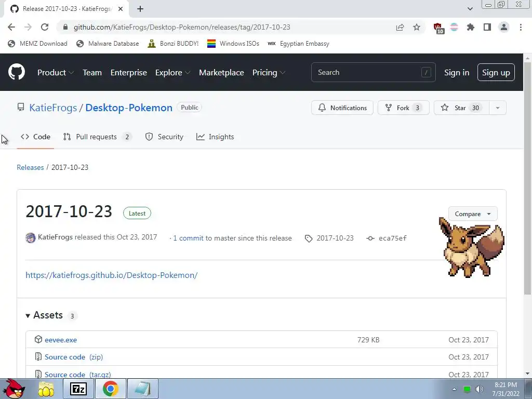This screenshot has height=399, width=532.
Task: Star the Desktop-Pokemon repository
Action: pos(461,108)
